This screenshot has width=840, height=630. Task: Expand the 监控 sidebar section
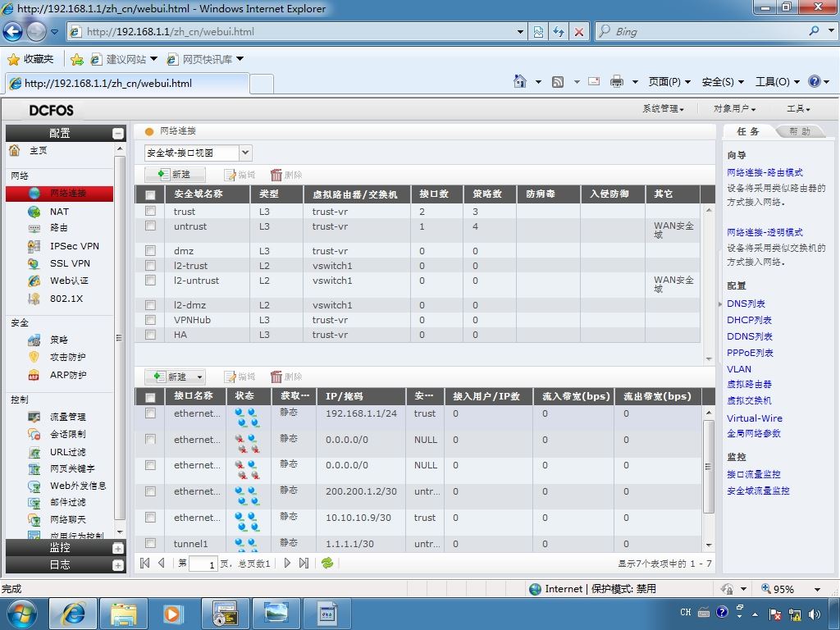coord(118,548)
